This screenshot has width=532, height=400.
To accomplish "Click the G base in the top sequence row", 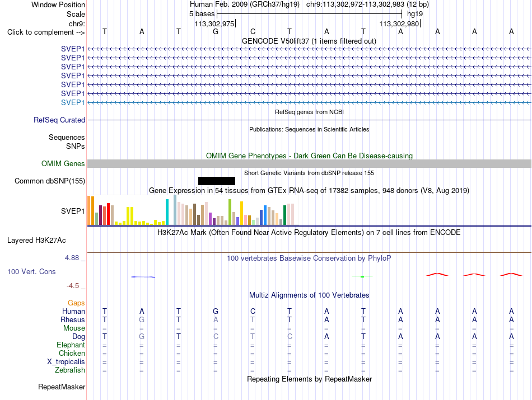I will (x=216, y=31).
